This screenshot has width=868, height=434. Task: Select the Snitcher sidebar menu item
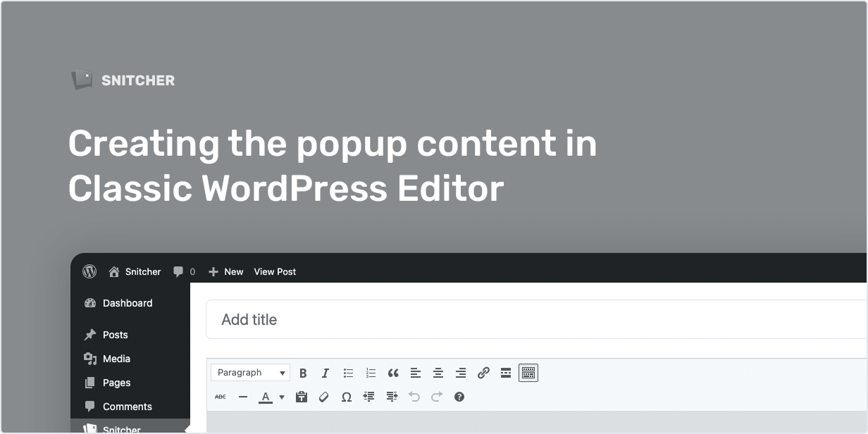pos(130,427)
